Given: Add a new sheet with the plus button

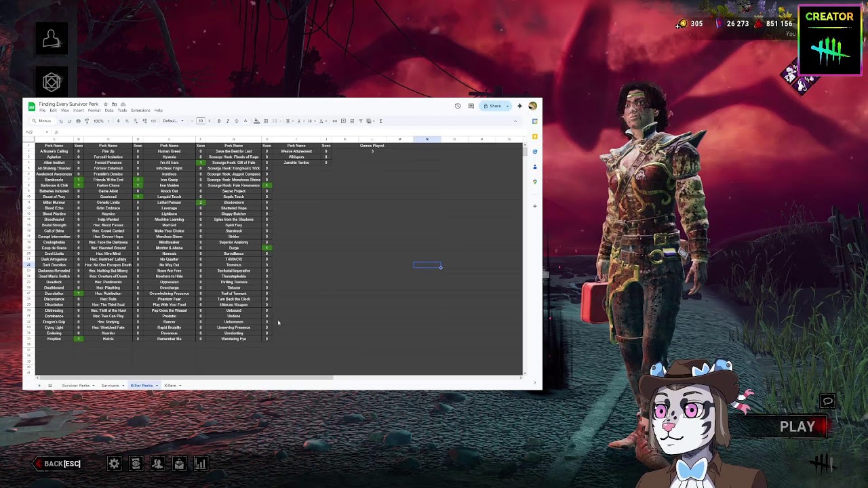Looking at the screenshot, I should (x=39, y=386).
